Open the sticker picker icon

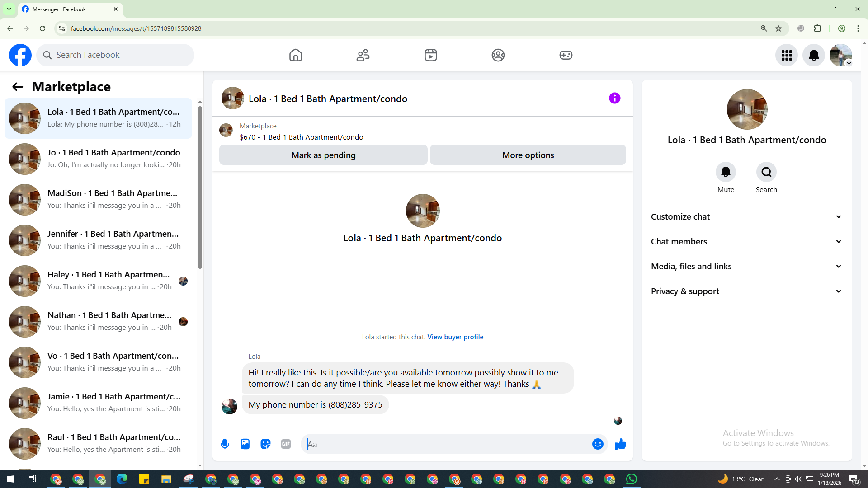[265, 444]
